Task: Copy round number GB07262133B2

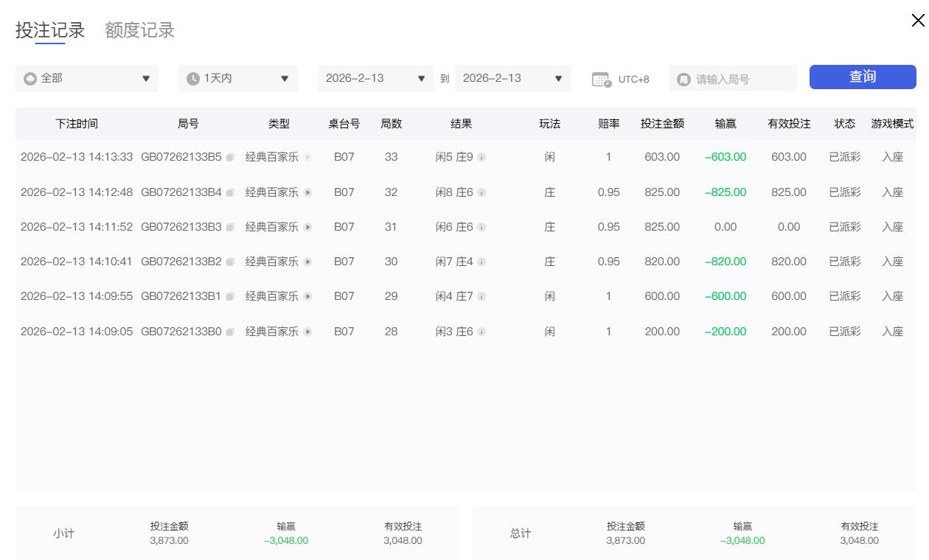Action: pyautogui.click(x=230, y=262)
